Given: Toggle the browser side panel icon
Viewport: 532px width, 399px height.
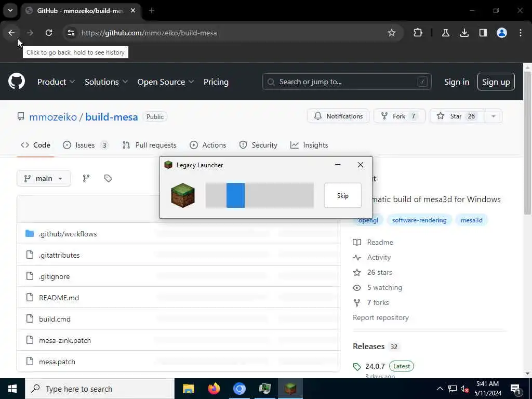Looking at the screenshot, I should (x=483, y=33).
